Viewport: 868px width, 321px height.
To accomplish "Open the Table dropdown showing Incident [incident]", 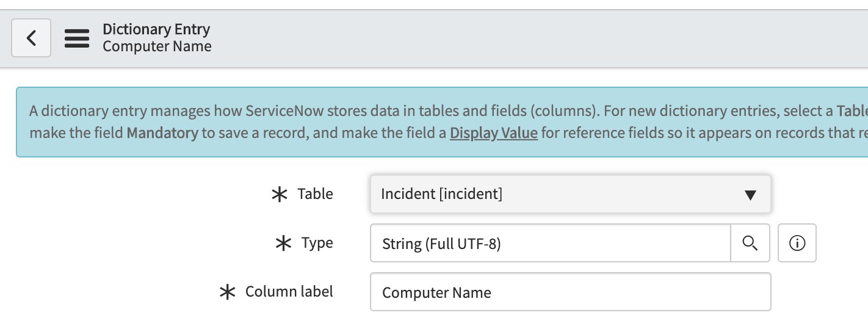I will point(549,195).
